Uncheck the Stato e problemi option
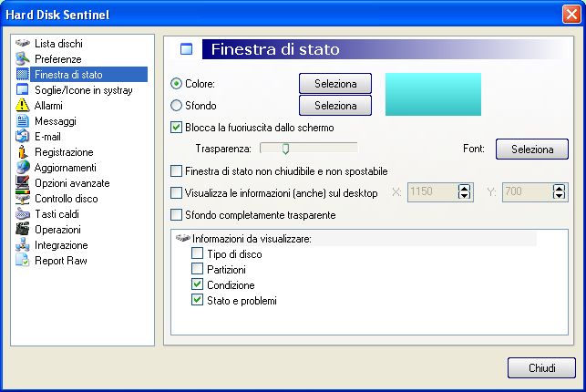 click(x=197, y=300)
